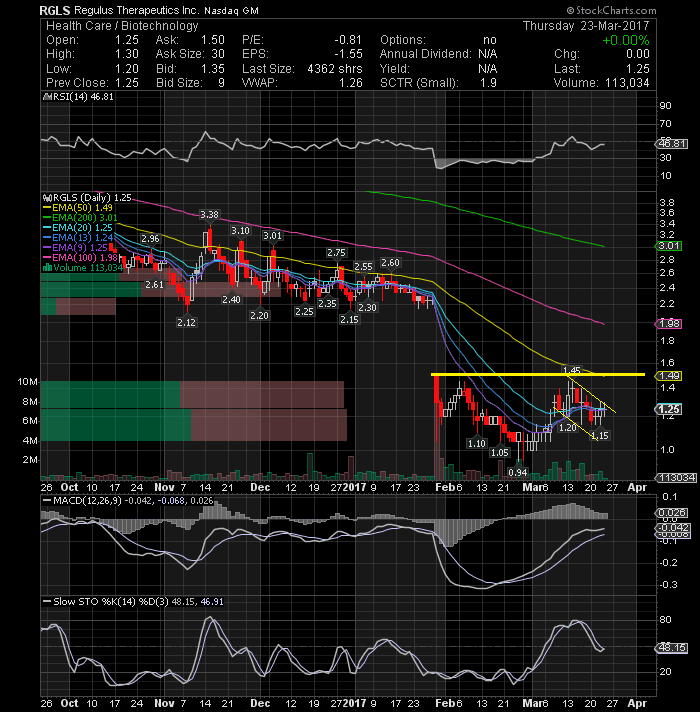Screen dimensions: 700x712
Task: Select the 1.15 price annotation
Action: click(600, 435)
